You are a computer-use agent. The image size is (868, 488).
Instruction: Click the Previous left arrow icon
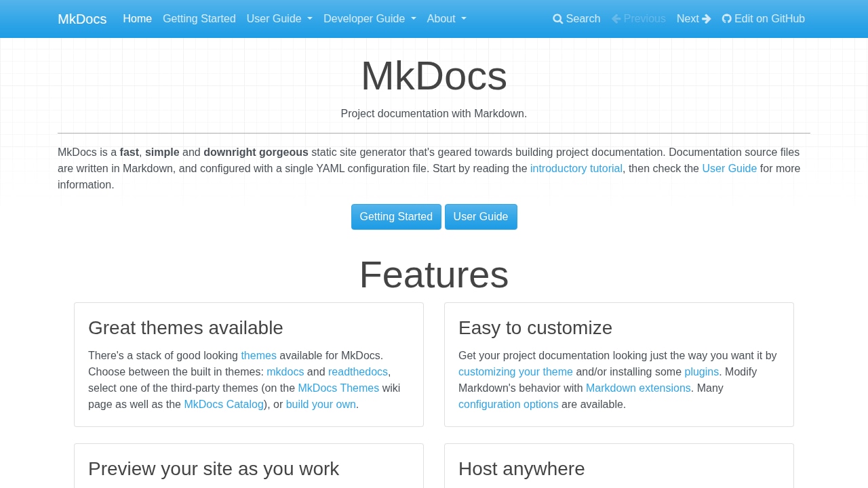(616, 19)
